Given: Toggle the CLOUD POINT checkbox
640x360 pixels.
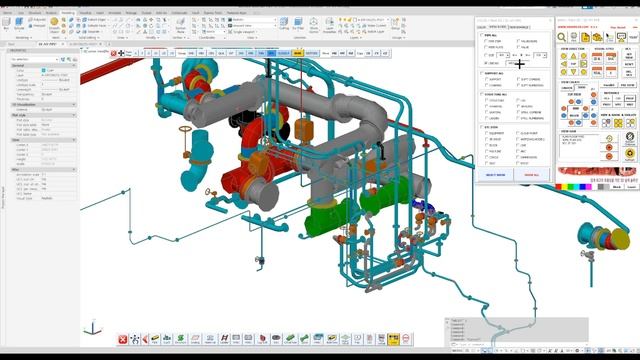Looking at the screenshot, I should pos(518,133).
